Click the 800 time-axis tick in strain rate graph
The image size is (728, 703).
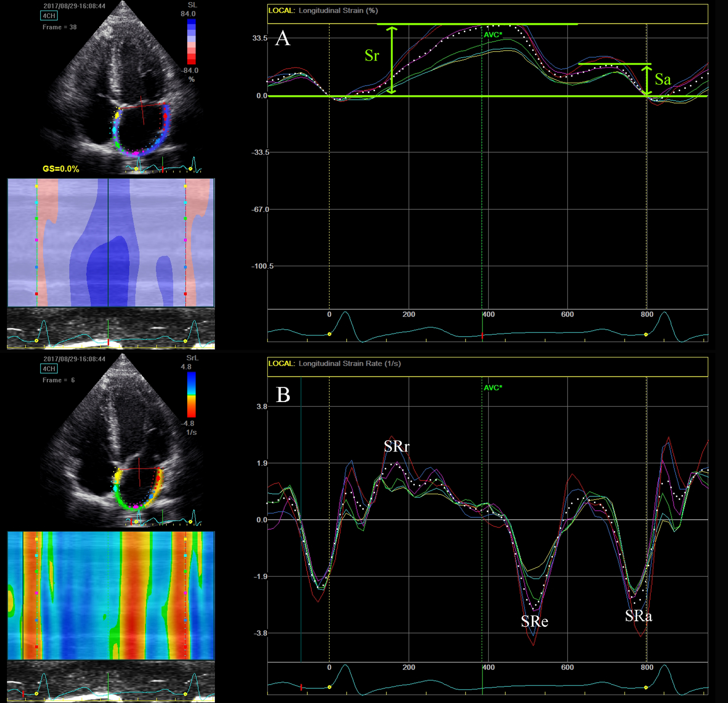pos(647,667)
